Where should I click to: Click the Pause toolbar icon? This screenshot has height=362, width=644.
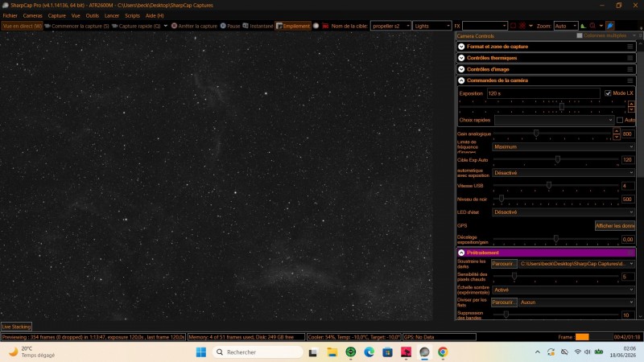click(223, 26)
